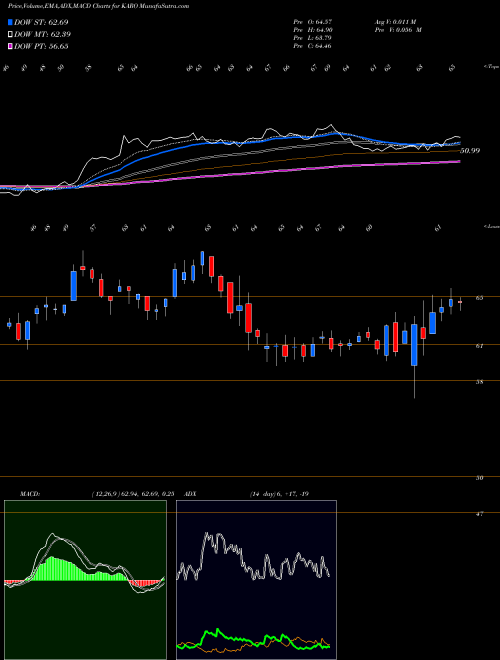Click the magenta DOW PT legend swatch
The image size is (500, 660).
10,46
